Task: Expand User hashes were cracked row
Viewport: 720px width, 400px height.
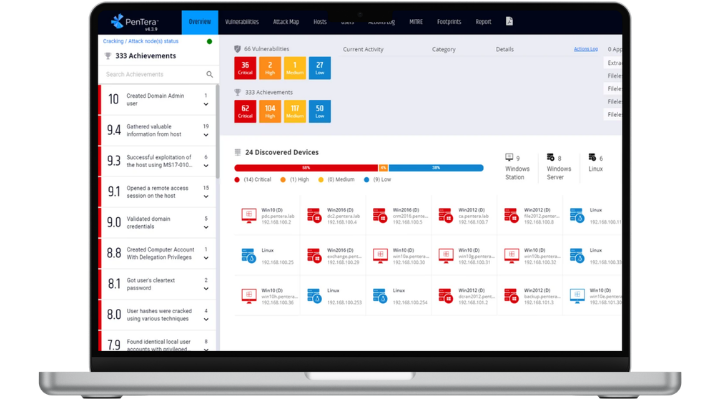Action: point(206,320)
